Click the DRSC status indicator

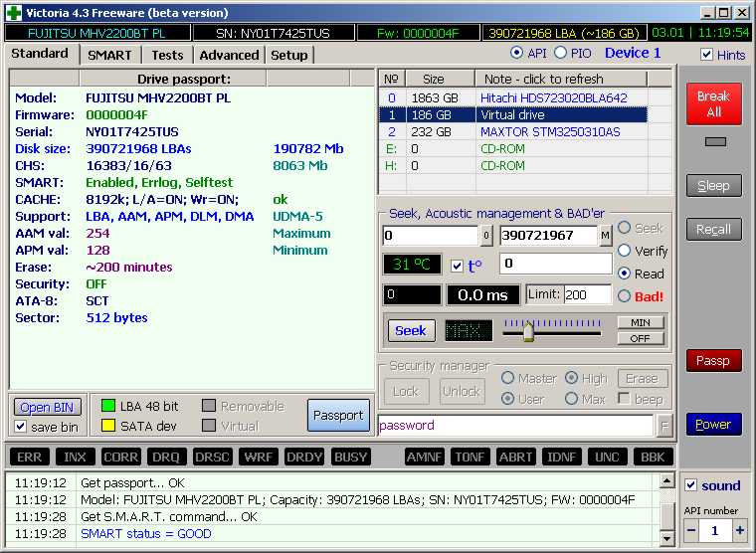(x=212, y=458)
